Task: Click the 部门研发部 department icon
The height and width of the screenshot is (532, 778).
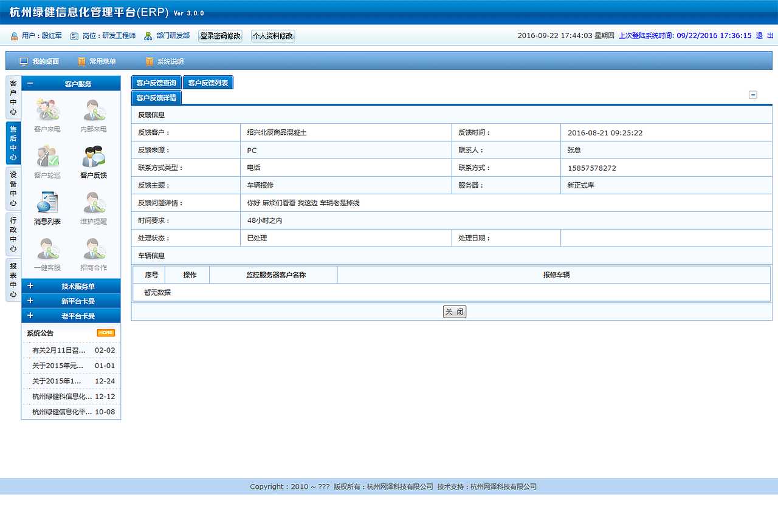Action: 148,36
